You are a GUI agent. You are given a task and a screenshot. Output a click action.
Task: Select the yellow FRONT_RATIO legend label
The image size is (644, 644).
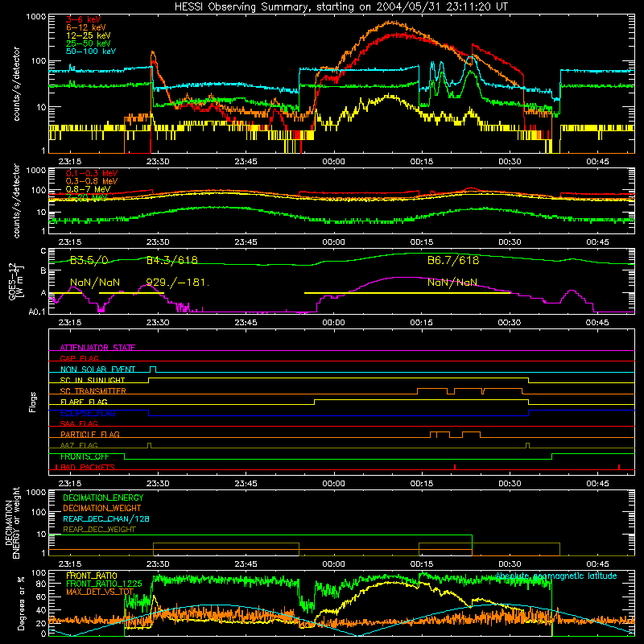(92, 576)
